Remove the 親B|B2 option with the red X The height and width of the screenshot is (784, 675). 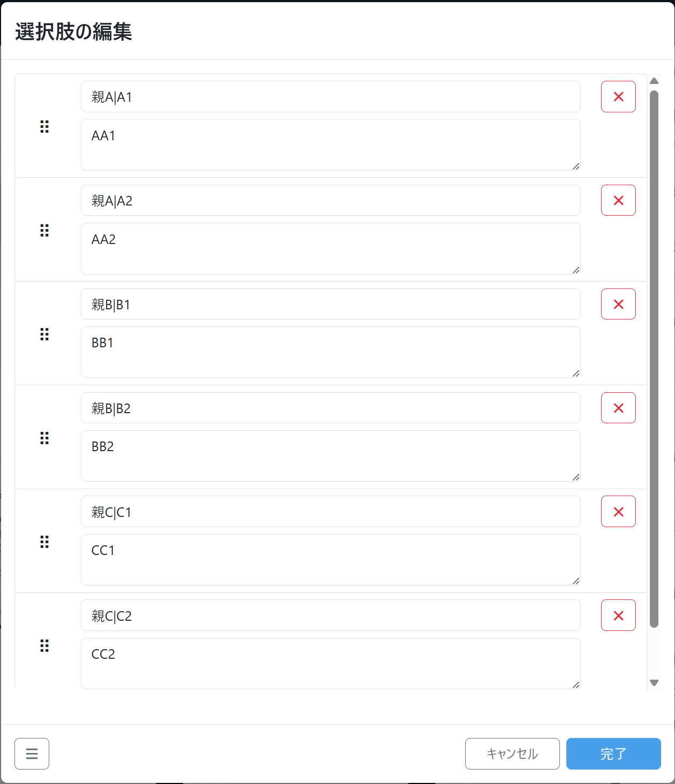618,408
